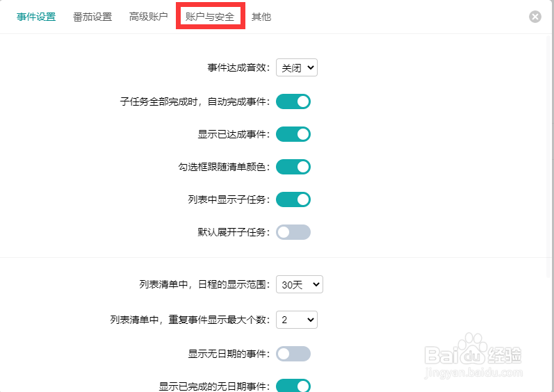Click the vertical scrollbar on right edge
The image size is (554, 392).
(550, 156)
